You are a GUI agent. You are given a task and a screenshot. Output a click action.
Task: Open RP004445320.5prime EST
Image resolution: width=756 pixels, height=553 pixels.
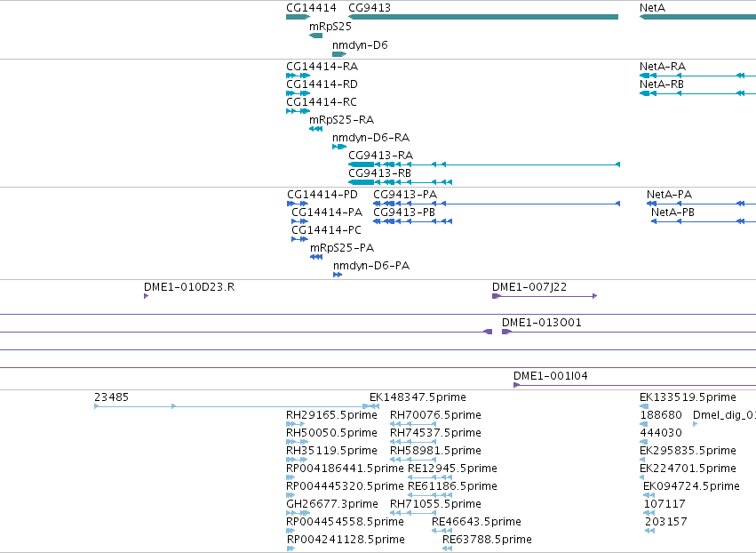click(x=345, y=486)
